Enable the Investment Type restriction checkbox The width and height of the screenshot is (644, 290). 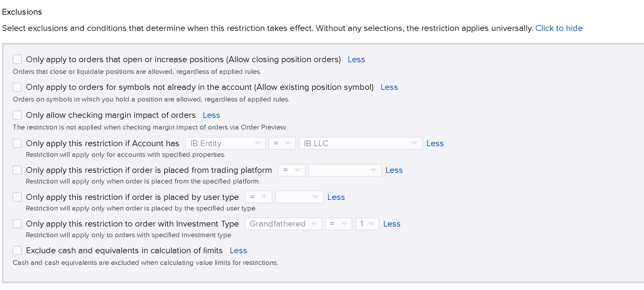[17, 224]
